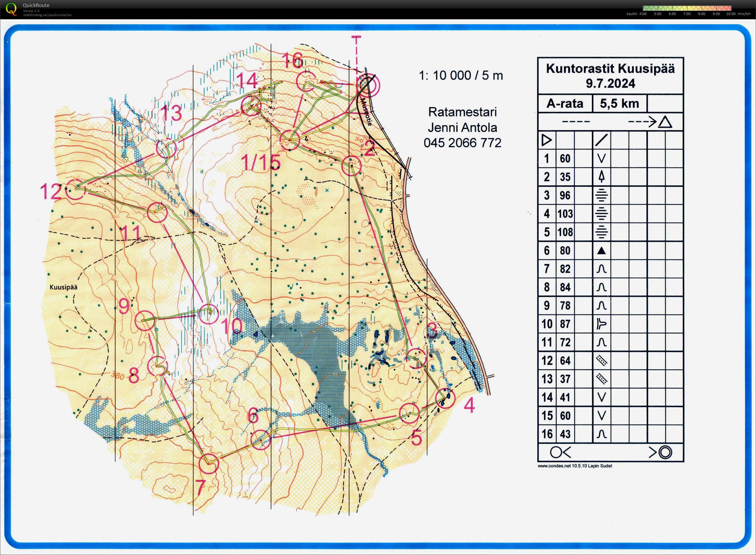The width and height of the screenshot is (756, 555).
Task: Click code 43 in row 16
Action: [565, 434]
